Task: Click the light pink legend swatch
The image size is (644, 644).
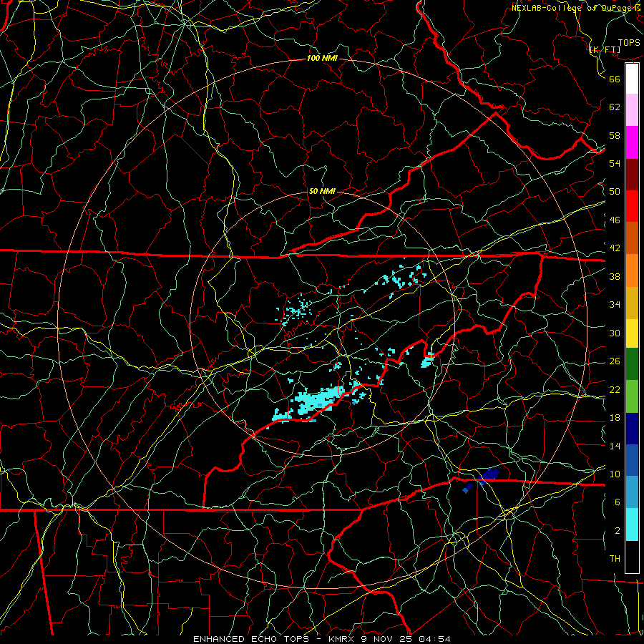Action: 632,110
